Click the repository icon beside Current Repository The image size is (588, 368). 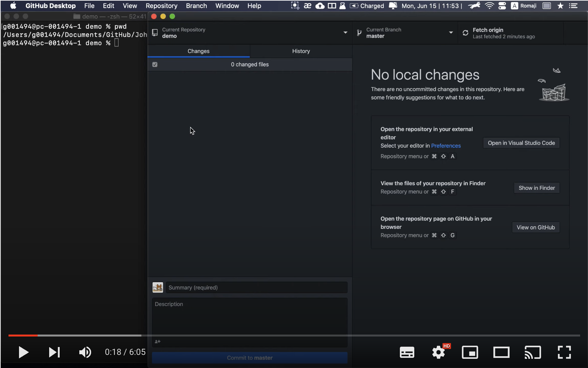(155, 32)
